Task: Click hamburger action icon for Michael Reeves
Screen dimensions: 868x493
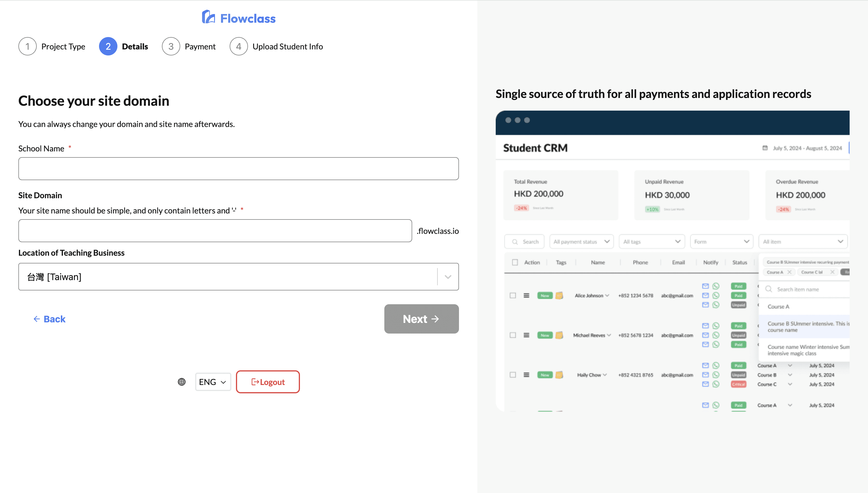Action: point(526,335)
